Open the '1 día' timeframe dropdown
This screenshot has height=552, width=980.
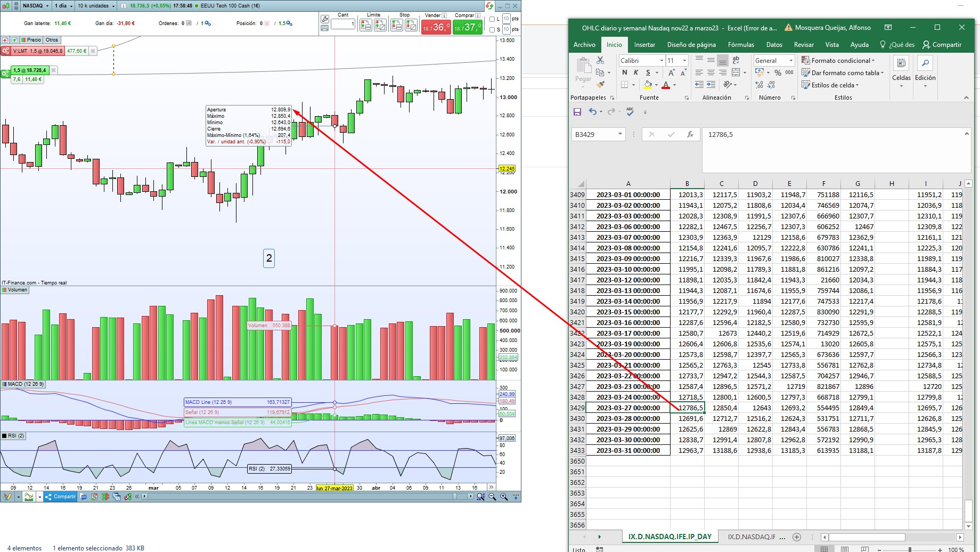63,6
